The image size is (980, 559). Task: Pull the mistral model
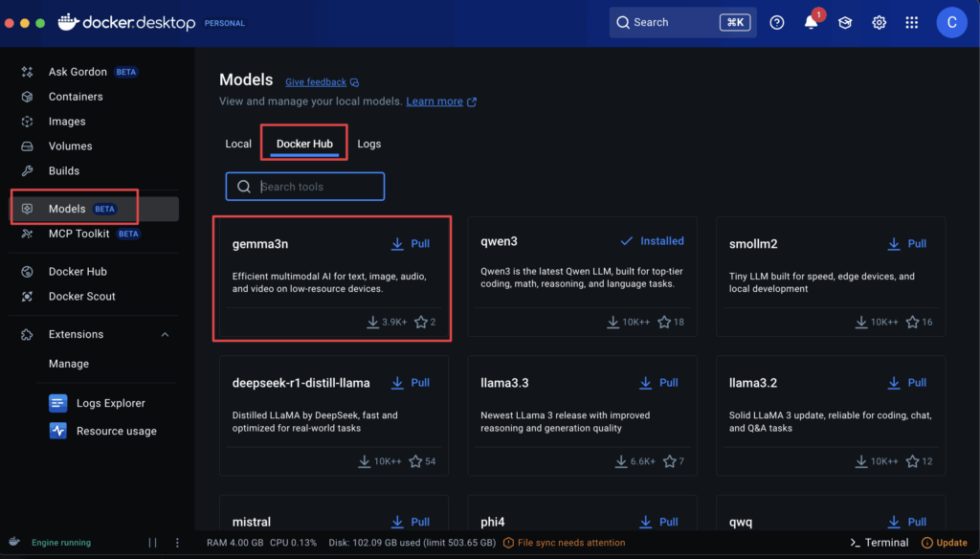pyautogui.click(x=411, y=522)
